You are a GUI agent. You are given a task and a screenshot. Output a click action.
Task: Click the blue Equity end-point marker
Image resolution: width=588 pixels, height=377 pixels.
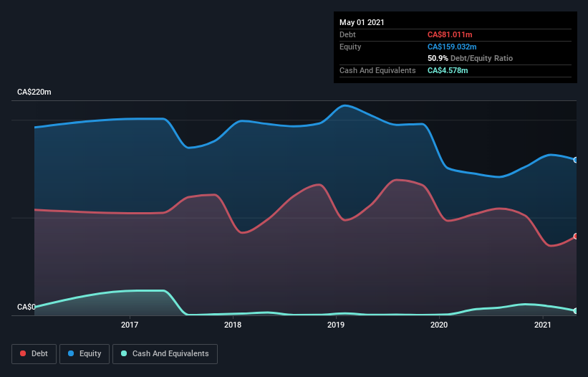coord(576,160)
